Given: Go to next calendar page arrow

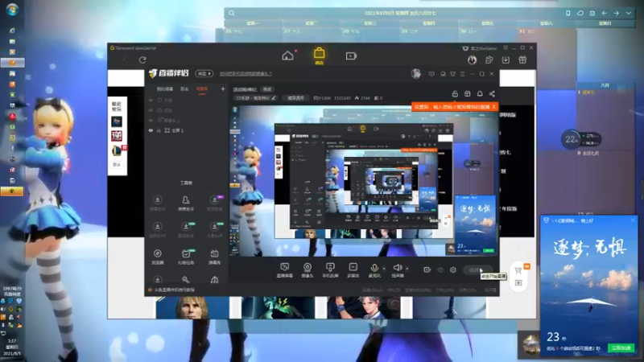Looking at the screenshot, I should point(617,13).
